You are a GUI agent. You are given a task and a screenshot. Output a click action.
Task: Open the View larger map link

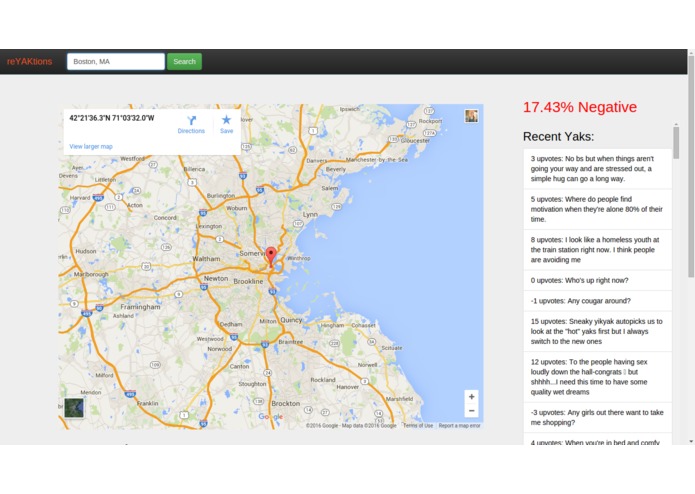[91, 147]
